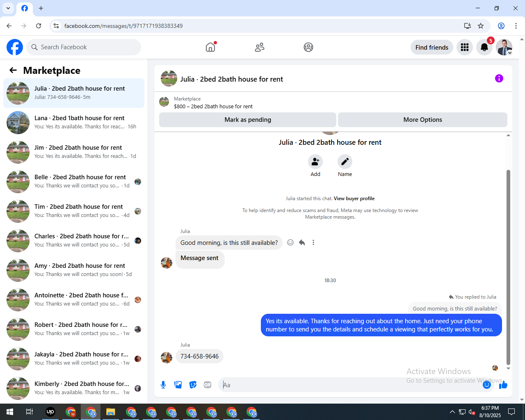The width and height of the screenshot is (525, 420).
Task: Send a thumbs-up like
Action: (503, 385)
